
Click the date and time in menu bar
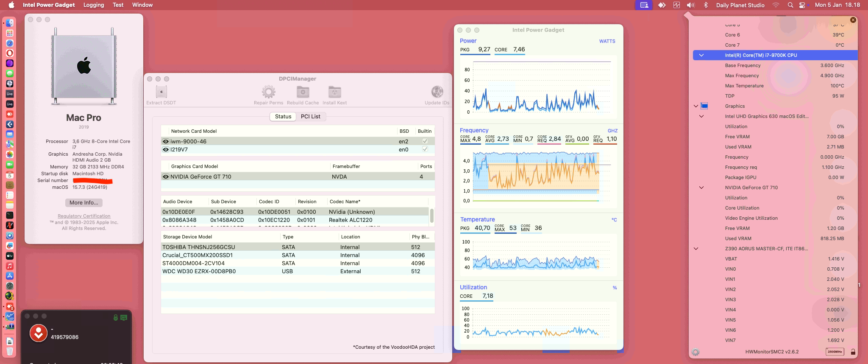[x=837, y=5]
